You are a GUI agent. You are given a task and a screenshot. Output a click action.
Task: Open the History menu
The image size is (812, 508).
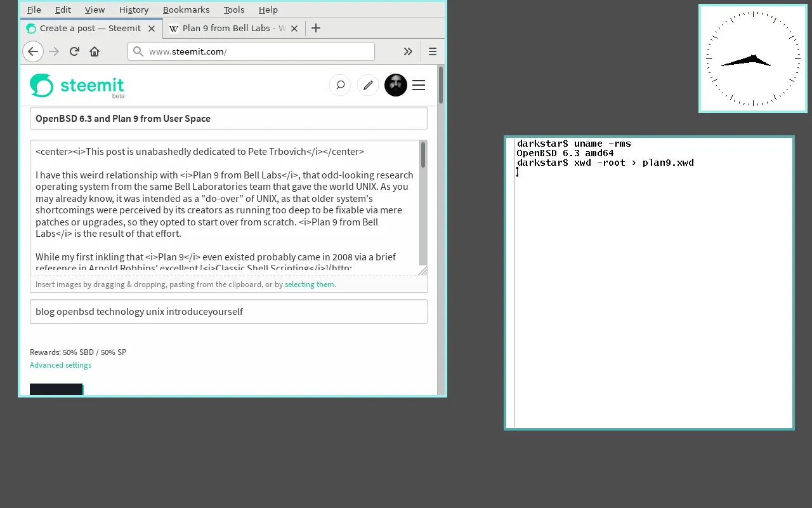coord(134,10)
